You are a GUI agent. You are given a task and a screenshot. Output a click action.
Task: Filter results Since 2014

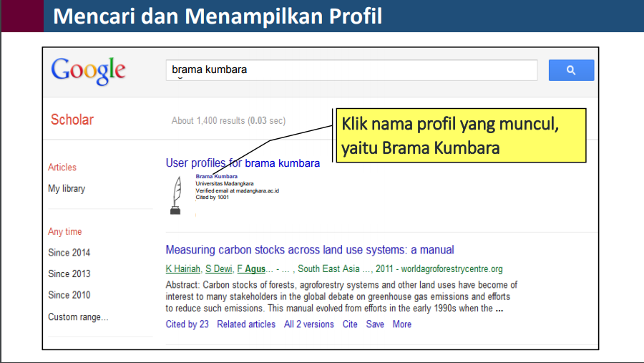[69, 253]
